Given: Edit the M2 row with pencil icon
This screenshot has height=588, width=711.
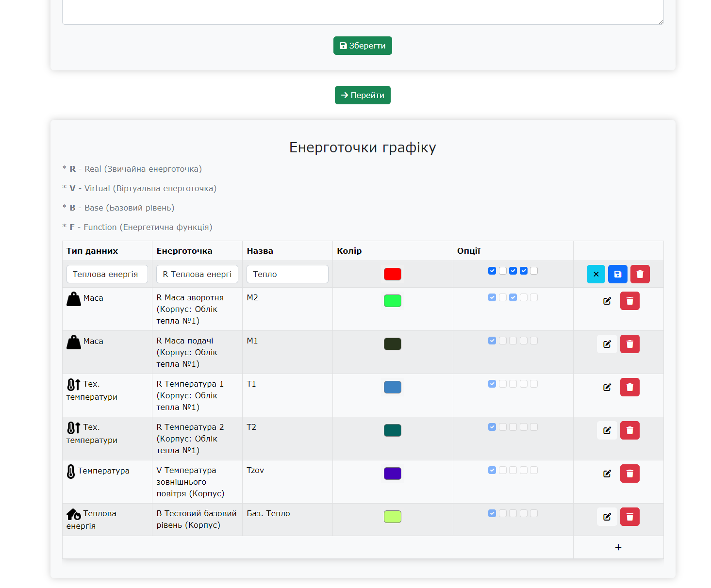Looking at the screenshot, I should [607, 301].
